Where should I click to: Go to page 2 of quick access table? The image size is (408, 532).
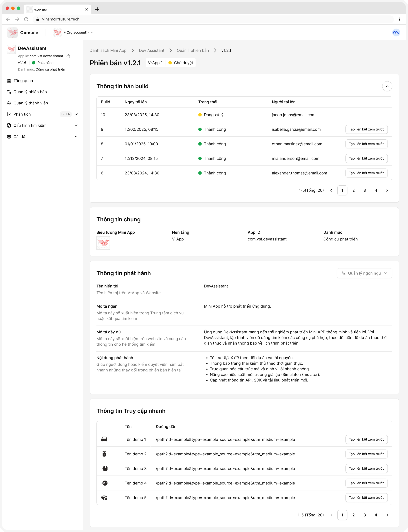pyautogui.click(x=353, y=515)
